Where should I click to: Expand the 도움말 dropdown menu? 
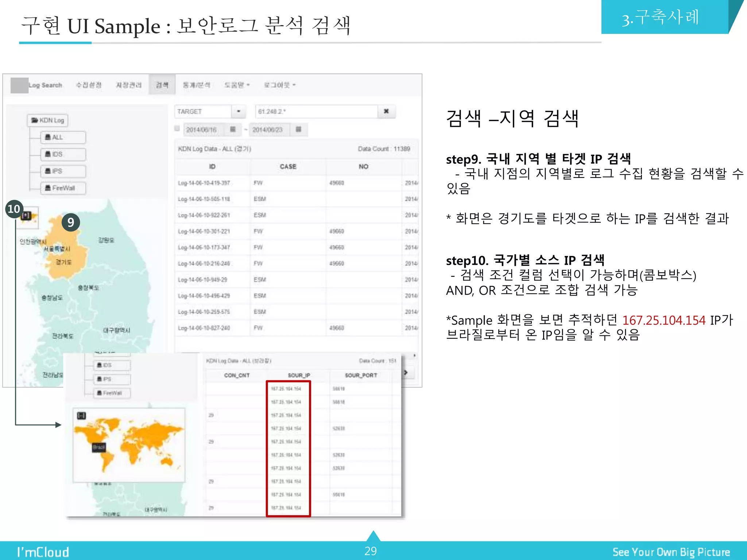pos(237,85)
